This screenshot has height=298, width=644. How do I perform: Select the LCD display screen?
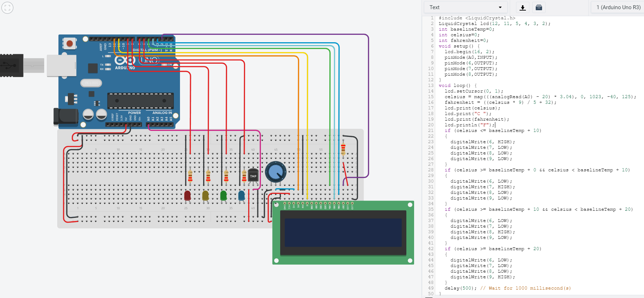pos(343,233)
